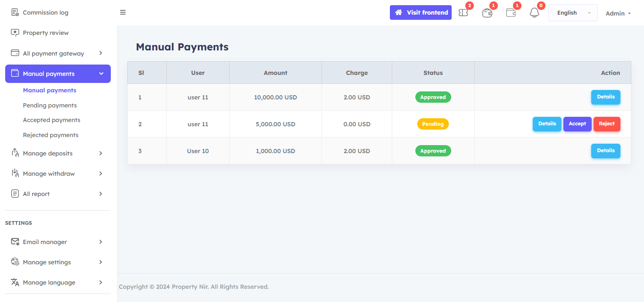Click the second wallet icon with badge

point(511,13)
